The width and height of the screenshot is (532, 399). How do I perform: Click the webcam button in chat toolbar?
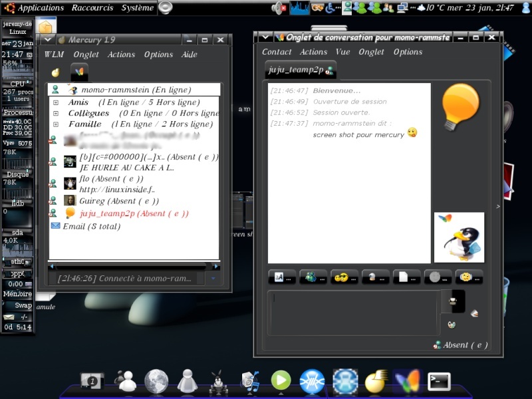click(375, 277)
